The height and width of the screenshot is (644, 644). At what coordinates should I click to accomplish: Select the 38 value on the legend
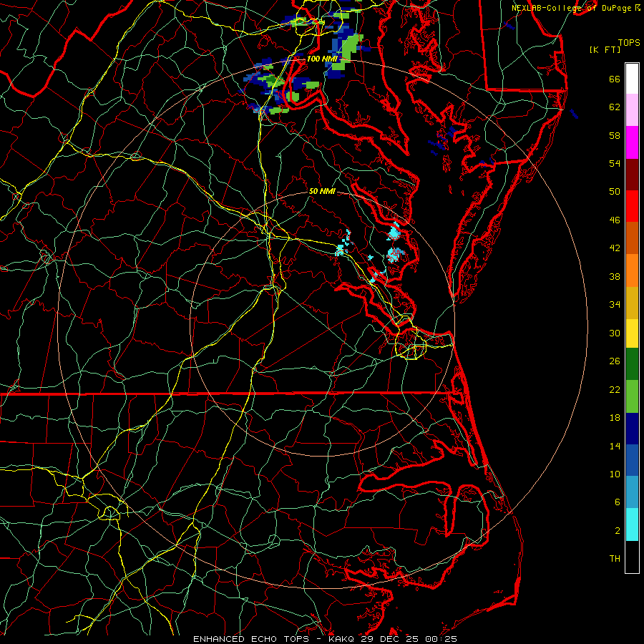click(615, 276)
